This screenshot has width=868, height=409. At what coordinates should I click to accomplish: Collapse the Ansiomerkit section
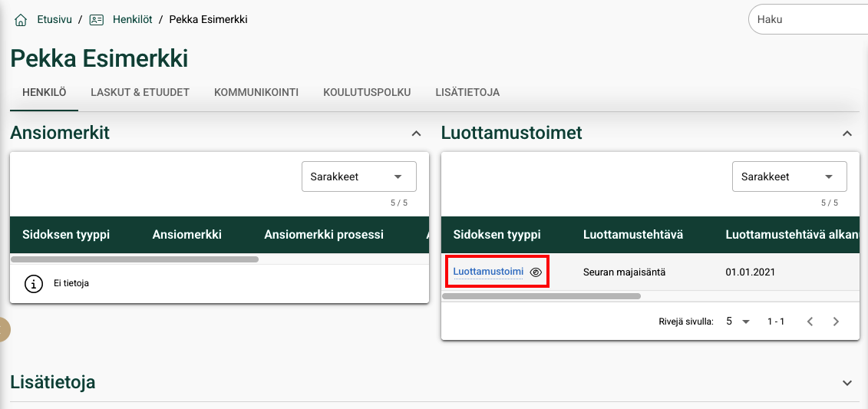[416, 134]
